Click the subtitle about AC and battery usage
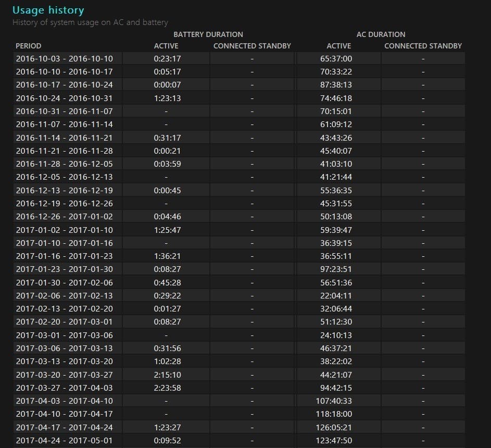Image resolution: width=491 pixels, height=448 pixels. (x=90, y=22)
